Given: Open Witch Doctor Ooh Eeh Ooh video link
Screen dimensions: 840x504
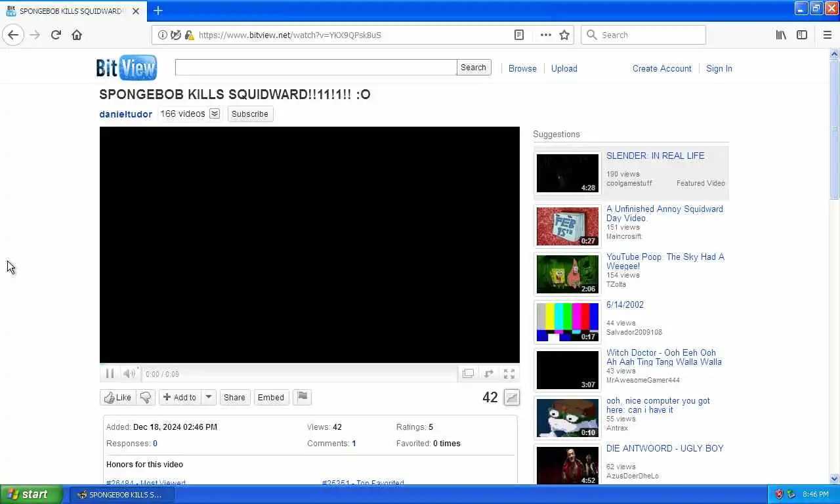Looking at the screenshot, I should 664,357.
